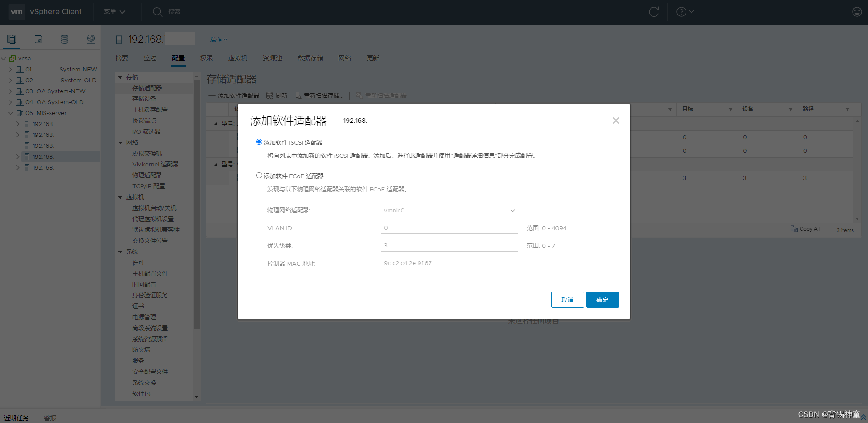Open the help menu question mark icon
The height and width of the screenshot is (423, 868).
tap(681, 12)
